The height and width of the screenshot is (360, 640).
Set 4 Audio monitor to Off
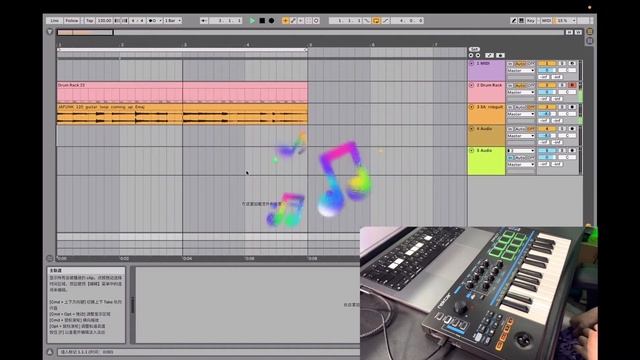click(531, 129)
